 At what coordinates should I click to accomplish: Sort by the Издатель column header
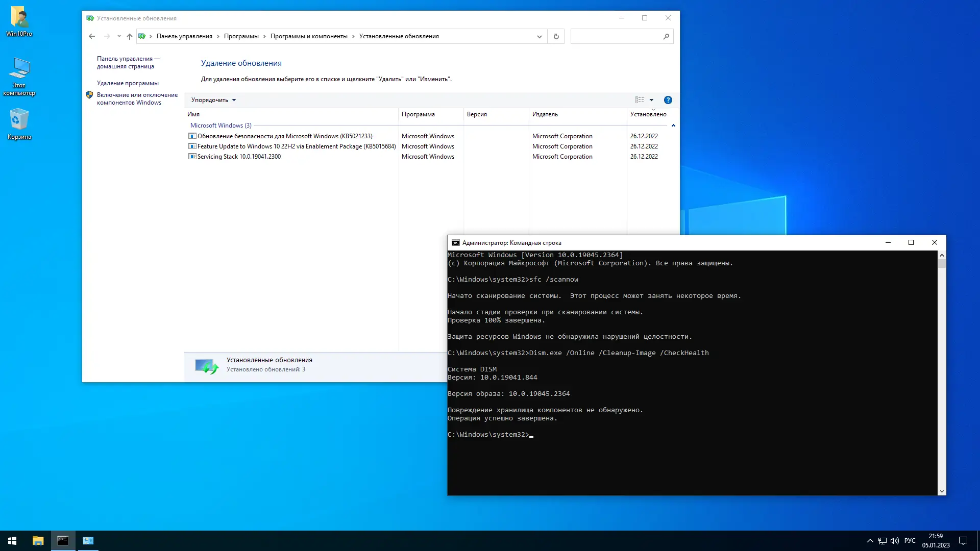545,114
